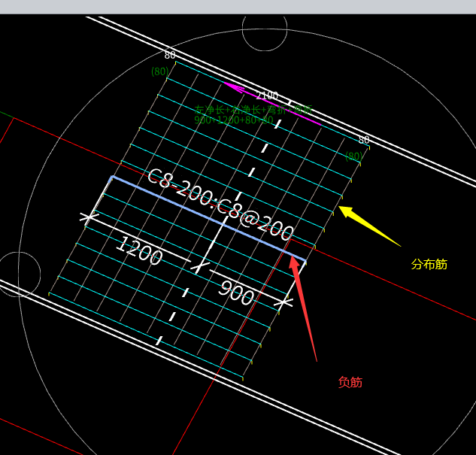Viewport: 476px width, 455px height.
Task: Click the green (80) label at upper left
Action: pos(160,71)
